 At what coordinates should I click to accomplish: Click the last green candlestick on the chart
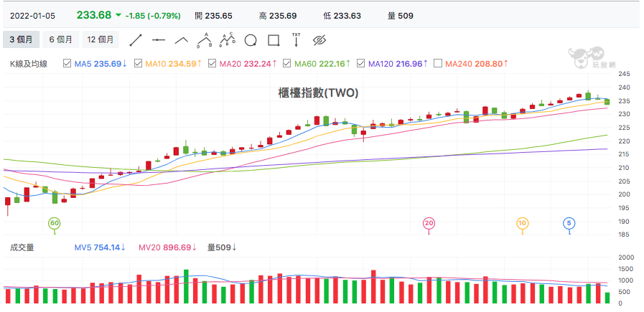click(607, 101)
